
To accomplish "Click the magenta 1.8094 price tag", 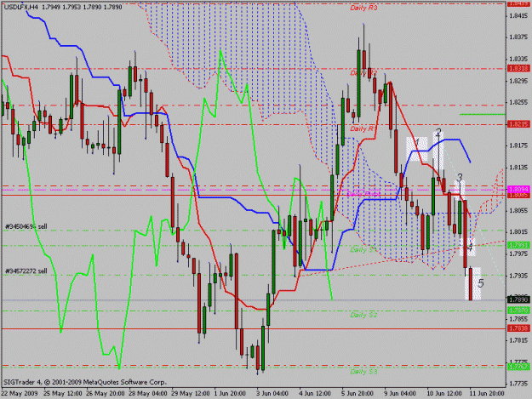I will (518, 189).
